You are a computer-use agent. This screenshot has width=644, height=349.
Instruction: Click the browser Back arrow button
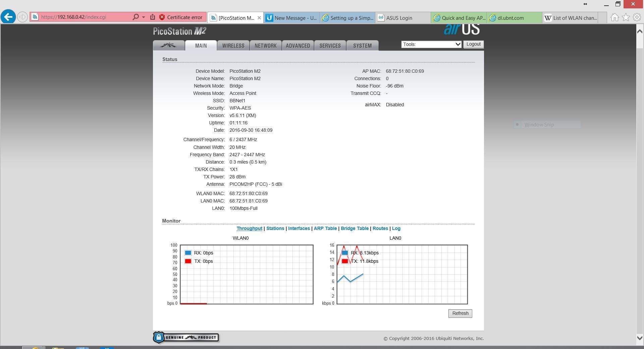(8, 16)
